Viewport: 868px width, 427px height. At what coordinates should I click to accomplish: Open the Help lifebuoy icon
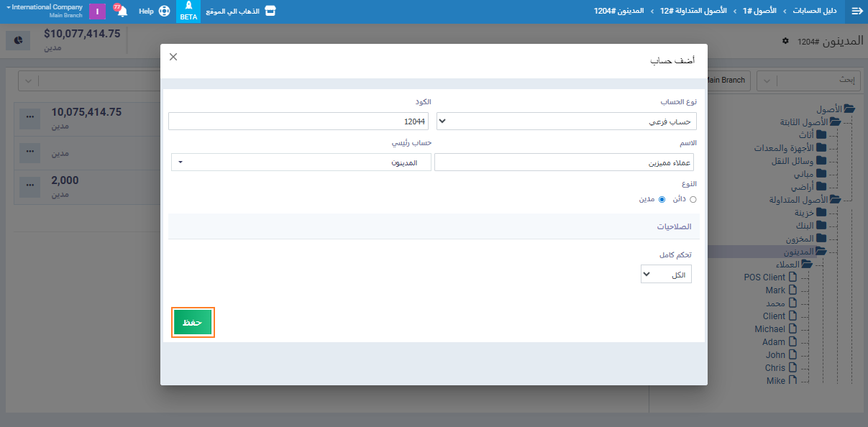pos(164,12)
